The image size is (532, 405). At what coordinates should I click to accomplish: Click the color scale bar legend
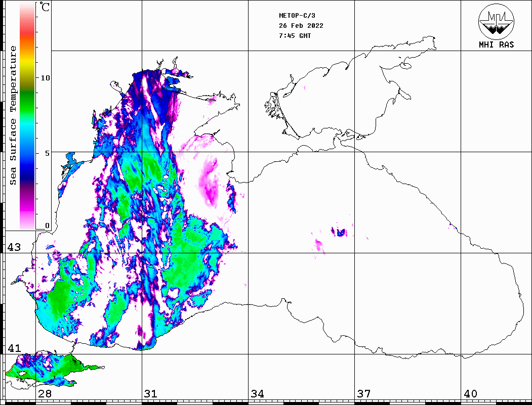coord(27,116)
